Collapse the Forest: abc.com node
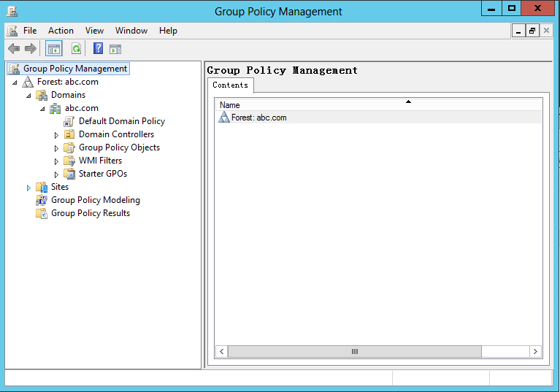Viewport: 560px width, 392px height. pos(15,82)
